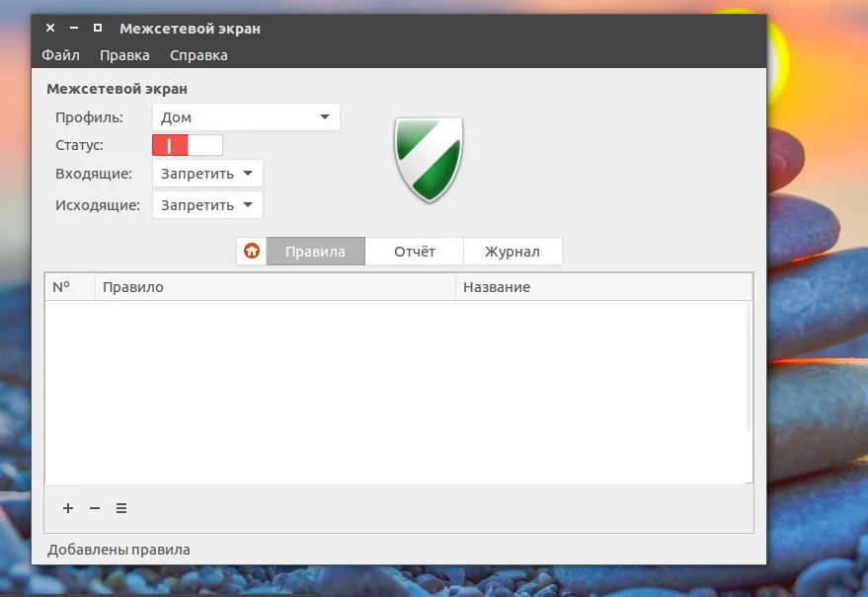Open the Справка menu
Image resolution: width=868 pixels, height=597 pixels.
[x=198, y=55]
